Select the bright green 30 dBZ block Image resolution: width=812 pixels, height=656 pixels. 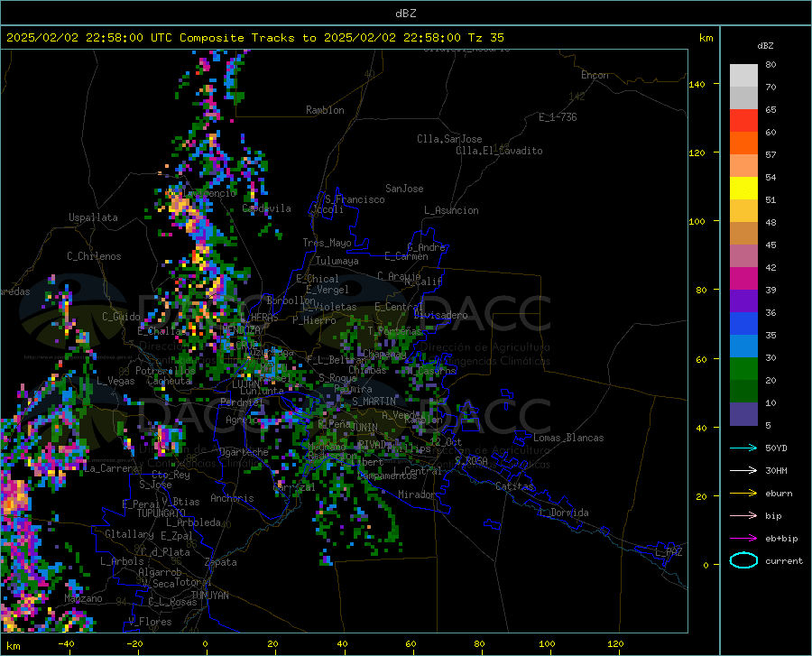click(743, 369)
